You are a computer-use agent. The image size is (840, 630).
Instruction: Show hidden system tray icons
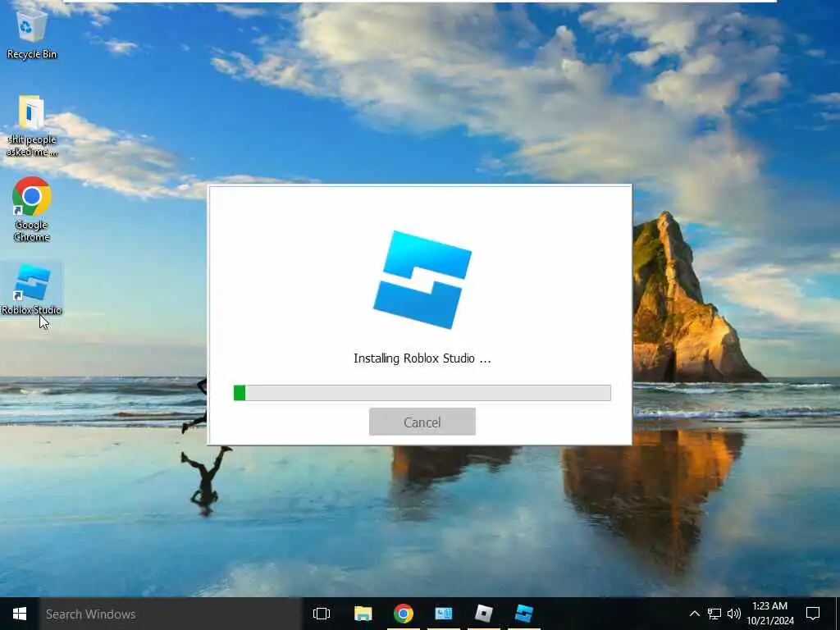pos(694,614)
